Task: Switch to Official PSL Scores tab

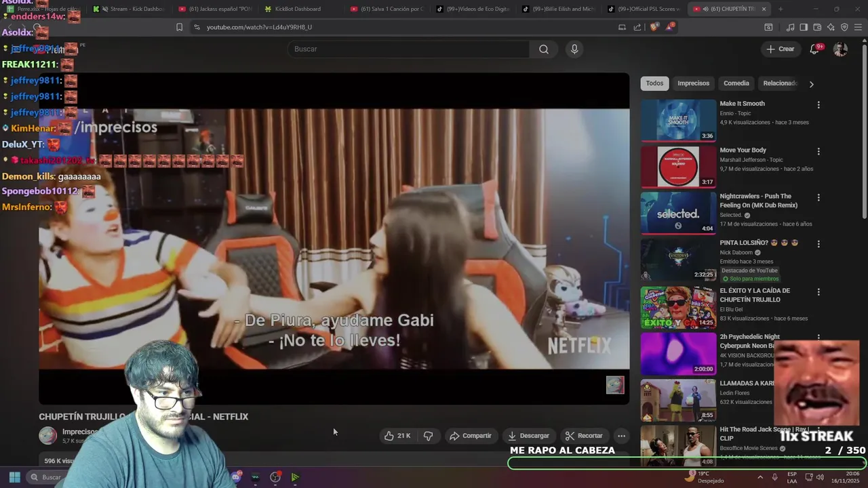Action: tap(646, 9)
